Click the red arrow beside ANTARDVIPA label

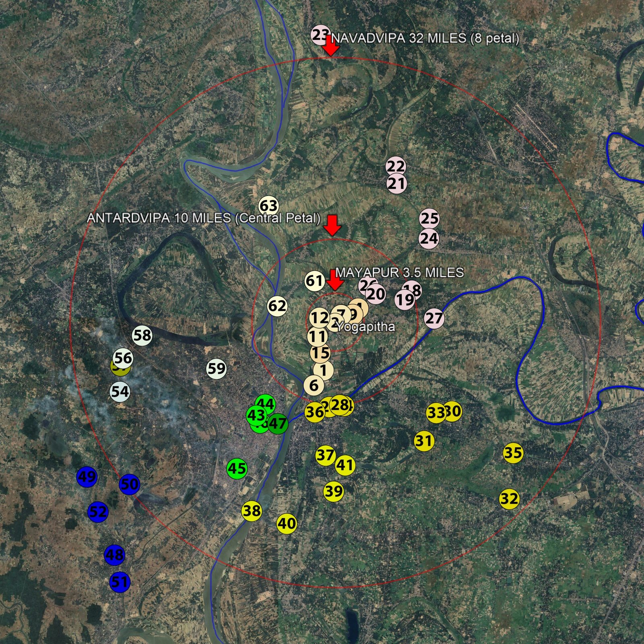pos(332,225)
